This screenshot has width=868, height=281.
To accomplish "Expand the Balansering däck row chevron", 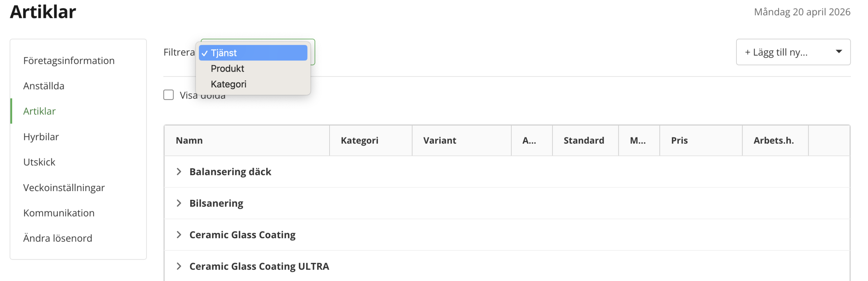I will [x=179, y=172].
